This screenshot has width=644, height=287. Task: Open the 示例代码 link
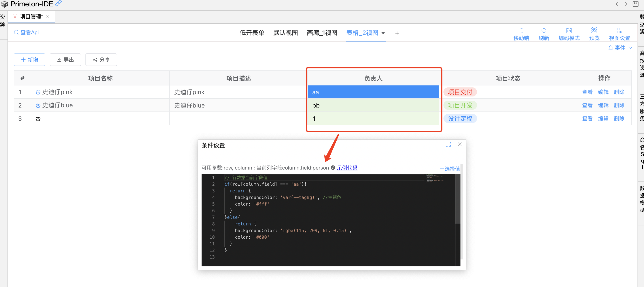pos(347,168)
